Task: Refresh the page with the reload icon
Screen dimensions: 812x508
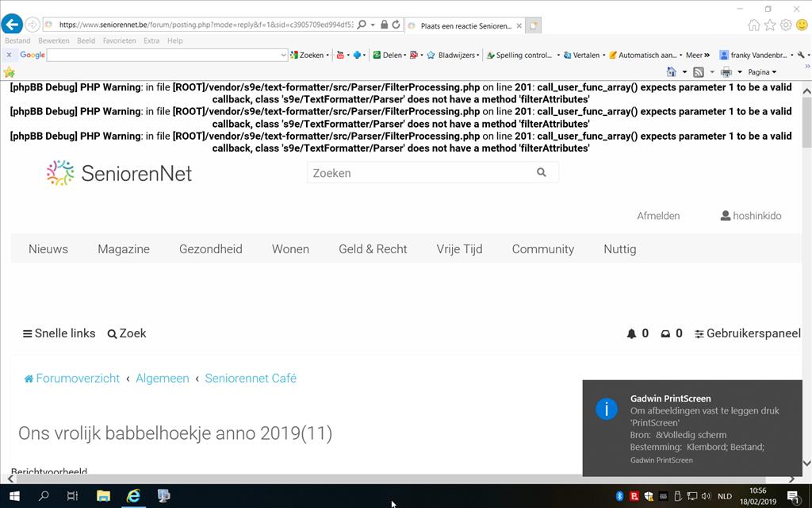Action: (x=396, y=25)
